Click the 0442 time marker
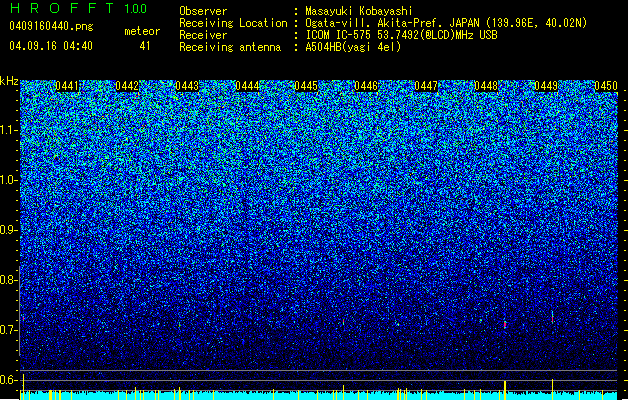The width and height of the screenshot is (629, 400). coord(127,86)
